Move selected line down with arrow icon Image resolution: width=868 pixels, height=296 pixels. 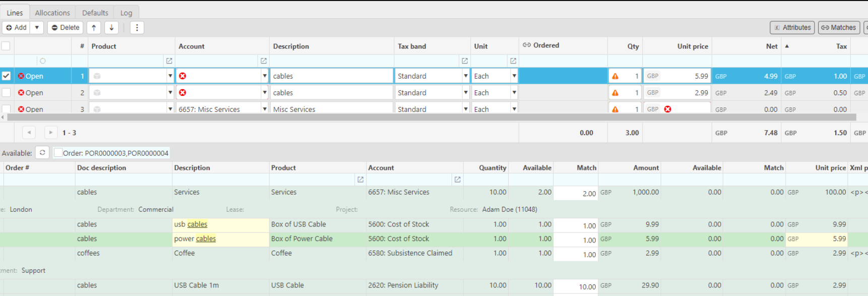111,28
